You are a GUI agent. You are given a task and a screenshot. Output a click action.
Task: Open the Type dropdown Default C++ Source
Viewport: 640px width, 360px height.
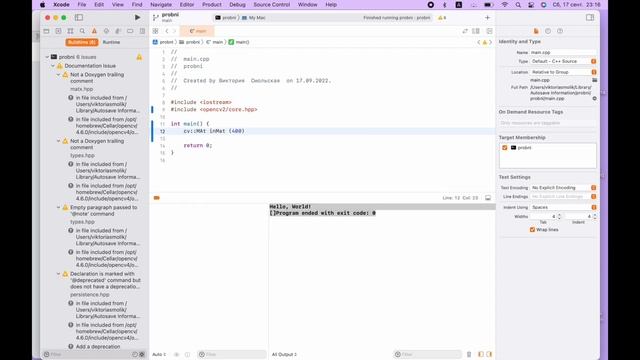(x=563, y=61)
